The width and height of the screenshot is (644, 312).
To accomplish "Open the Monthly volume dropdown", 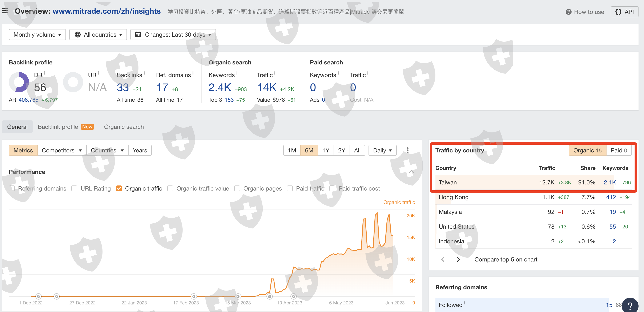I will (x=37, y=35).
